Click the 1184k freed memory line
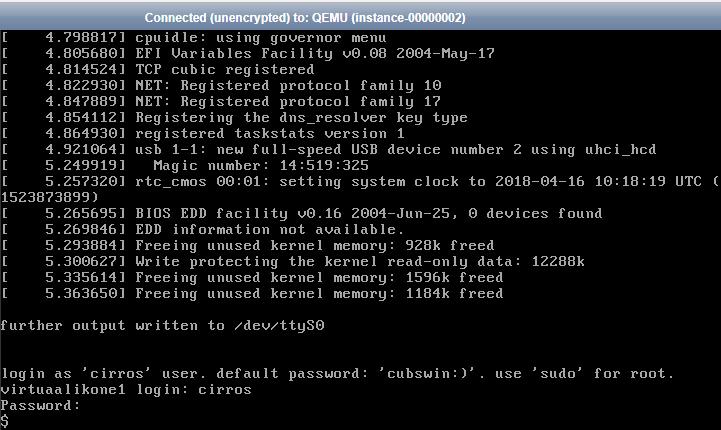This screenshot has height=430, width=721. [x=252, y=294]
